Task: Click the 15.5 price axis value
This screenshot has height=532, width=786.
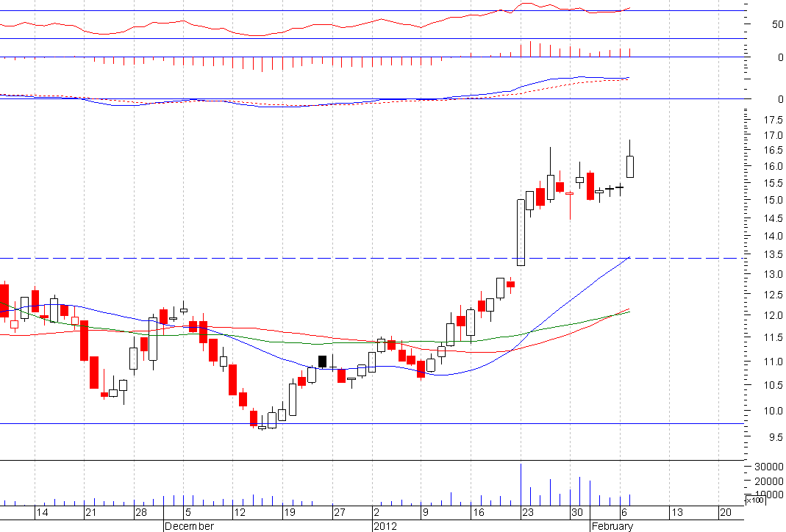Action: (773, 184)
